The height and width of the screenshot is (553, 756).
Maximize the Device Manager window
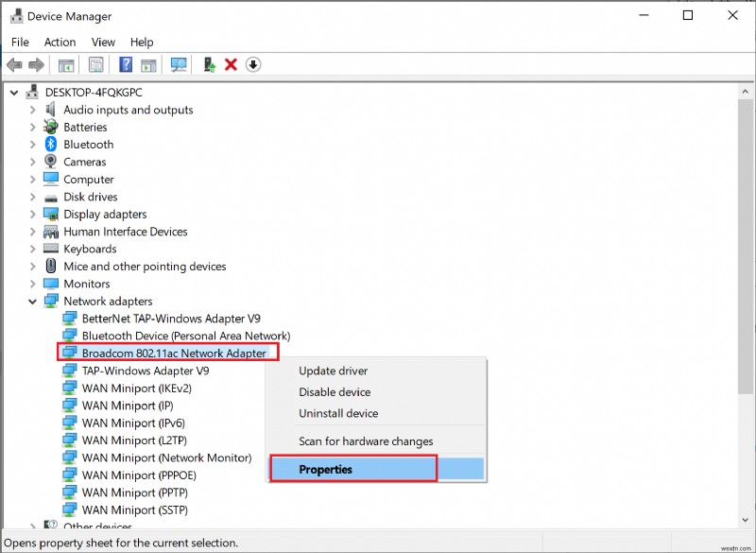click(x=688, y=15)
